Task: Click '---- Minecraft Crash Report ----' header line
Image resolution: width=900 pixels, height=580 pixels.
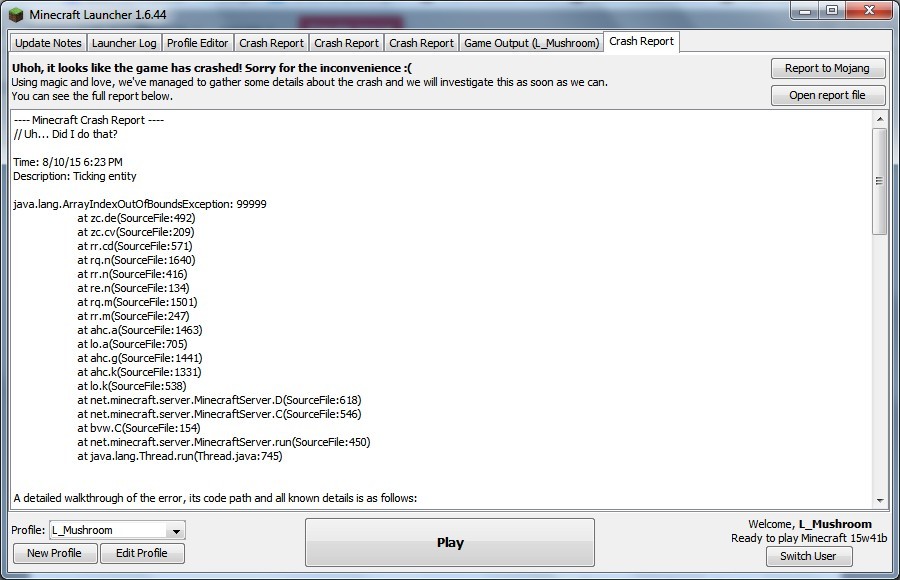Action: [89, 120]
